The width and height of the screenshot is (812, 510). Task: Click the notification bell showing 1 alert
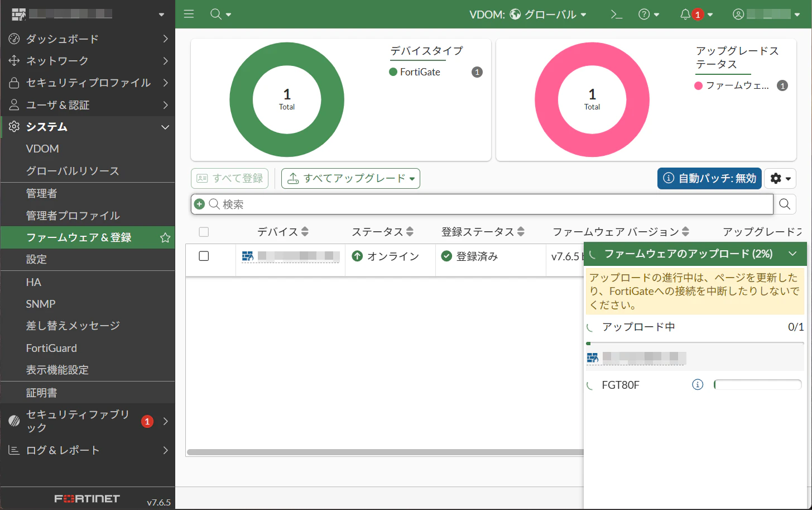(686, 14)
